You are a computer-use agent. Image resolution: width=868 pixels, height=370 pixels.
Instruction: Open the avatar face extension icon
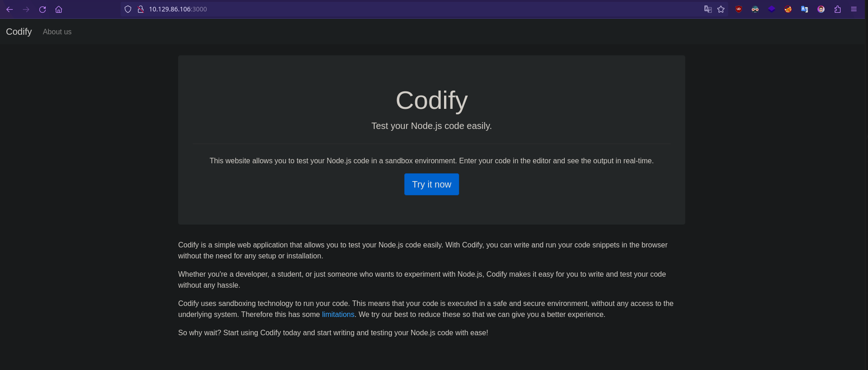(821, 9)
